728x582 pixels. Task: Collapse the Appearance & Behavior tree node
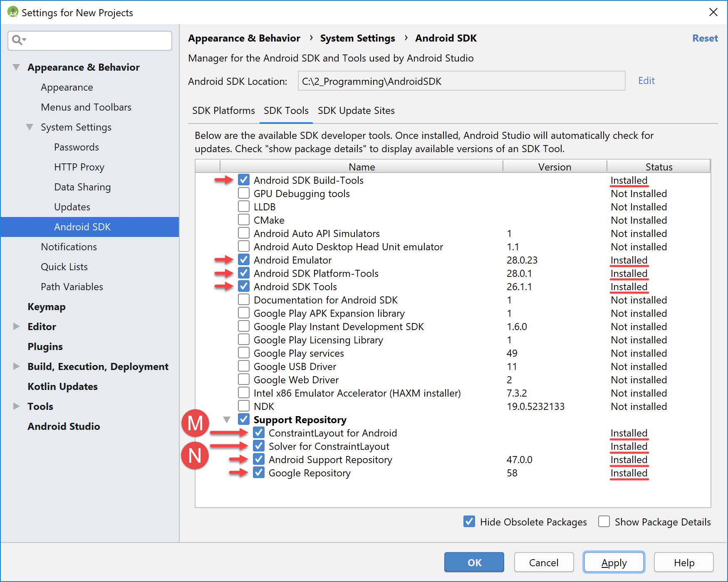click(16, 67)
